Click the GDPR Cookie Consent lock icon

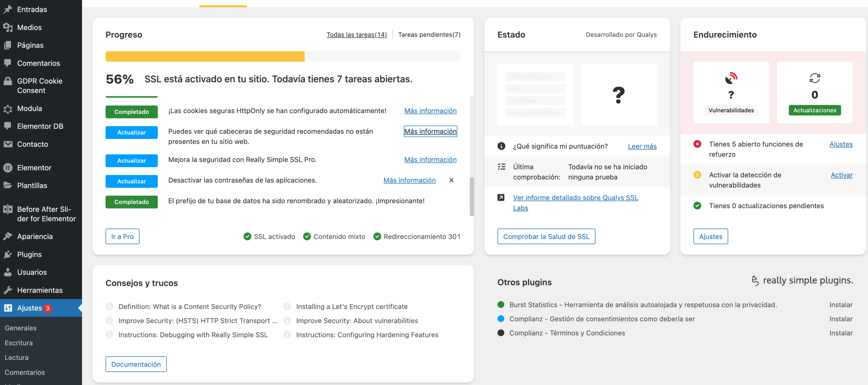(8, 81)
